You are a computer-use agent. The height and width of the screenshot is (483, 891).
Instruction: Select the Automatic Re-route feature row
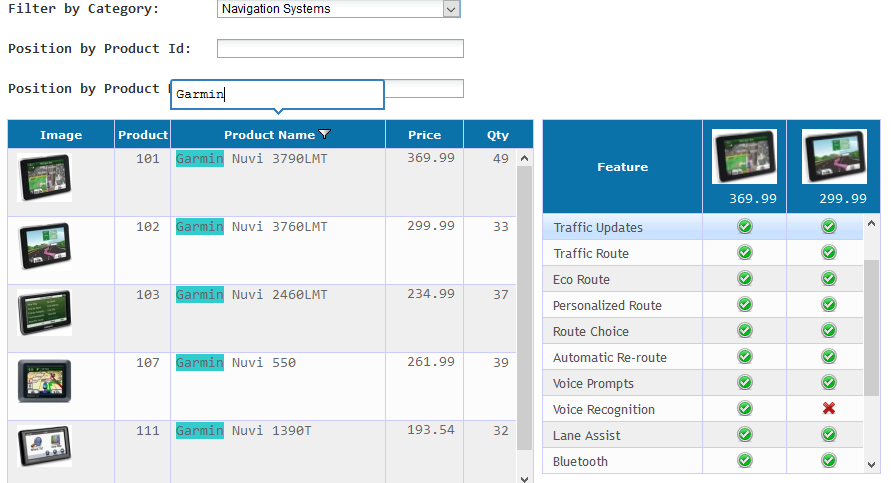coord(703,357)
